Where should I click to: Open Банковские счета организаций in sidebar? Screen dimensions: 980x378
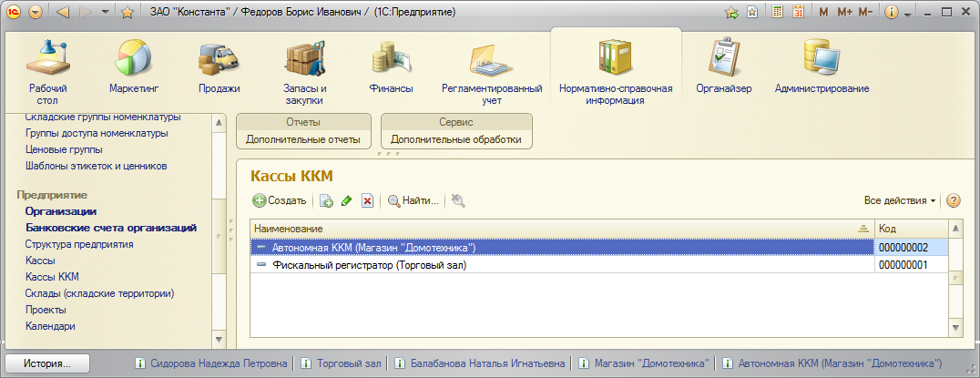coord(111,228)
